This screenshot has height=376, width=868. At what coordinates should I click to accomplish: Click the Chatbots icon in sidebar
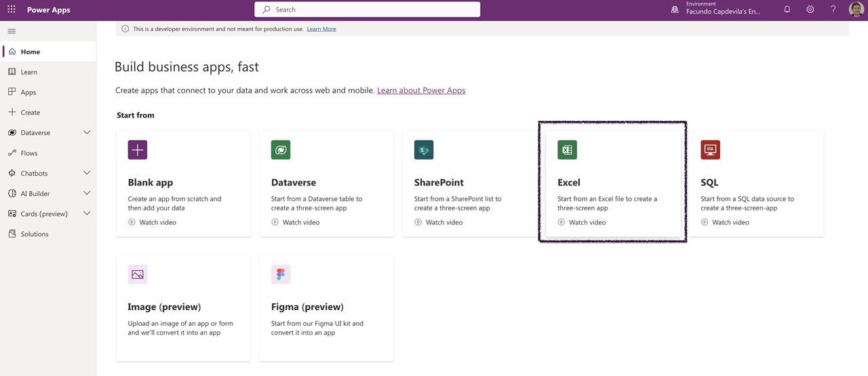pyautogui.click(x=12, y=174)
